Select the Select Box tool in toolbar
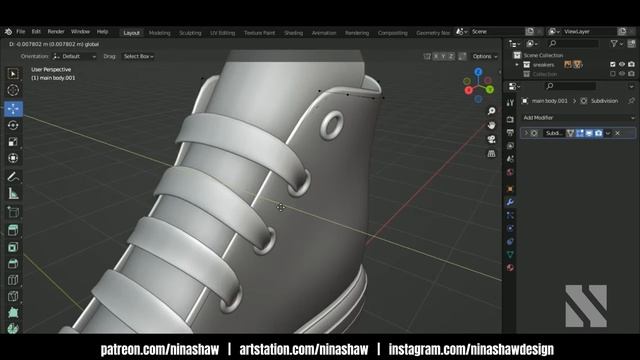The height and width of the screenshot is (360, 640). (x=13, y=74)
